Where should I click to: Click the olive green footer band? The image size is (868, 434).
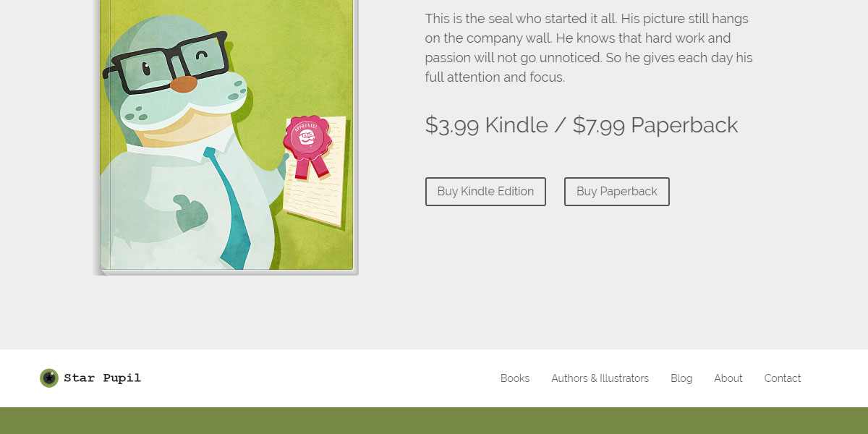click(x=434, y=421)
